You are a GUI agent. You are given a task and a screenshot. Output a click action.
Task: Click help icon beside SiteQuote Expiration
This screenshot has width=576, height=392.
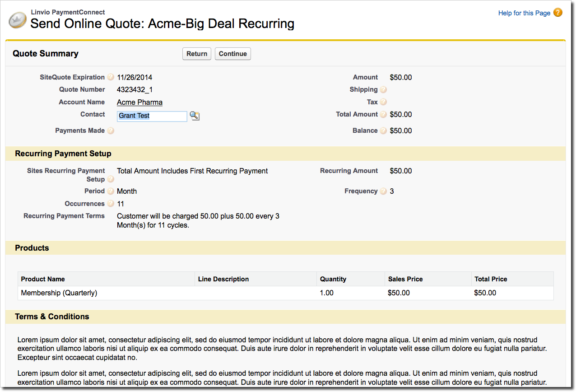(111, 77)
